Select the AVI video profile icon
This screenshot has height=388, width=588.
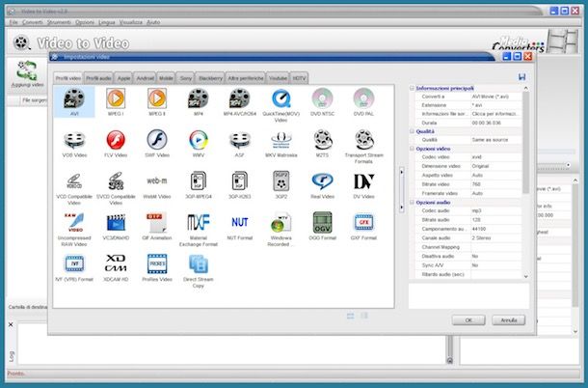[x=74, y=98]
